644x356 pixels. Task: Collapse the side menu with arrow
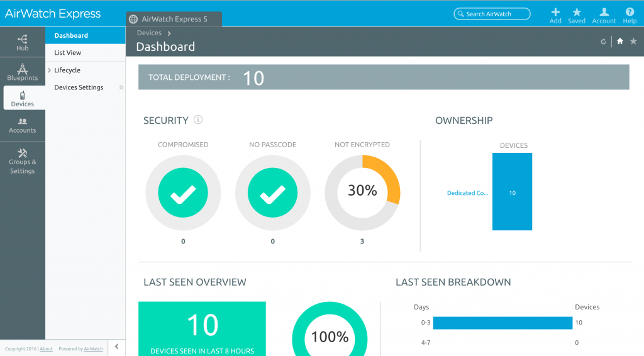pyautogui.click(x=116, y=347)
